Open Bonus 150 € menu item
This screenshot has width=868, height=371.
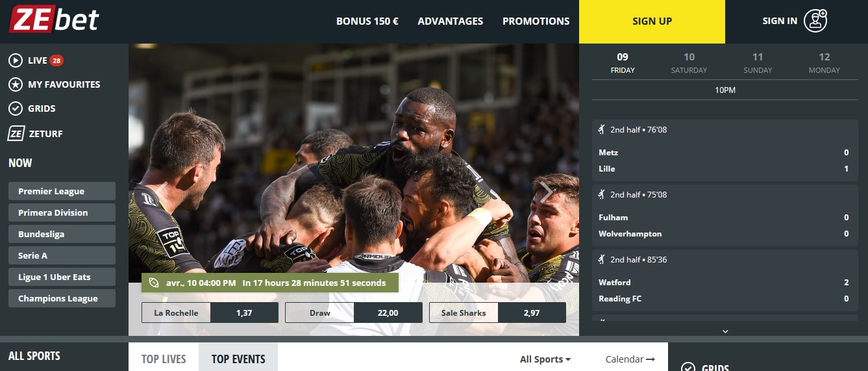point(367,21)
